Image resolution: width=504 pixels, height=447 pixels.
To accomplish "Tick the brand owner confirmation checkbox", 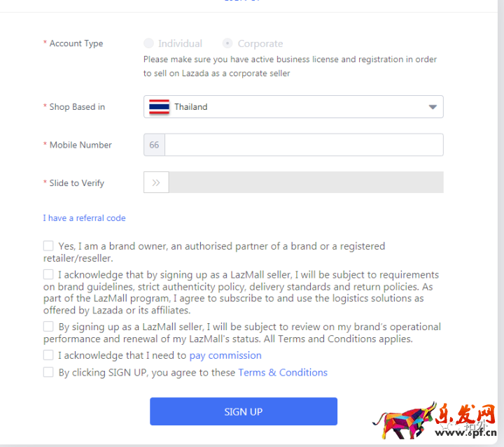I will (x=48, y=246).
